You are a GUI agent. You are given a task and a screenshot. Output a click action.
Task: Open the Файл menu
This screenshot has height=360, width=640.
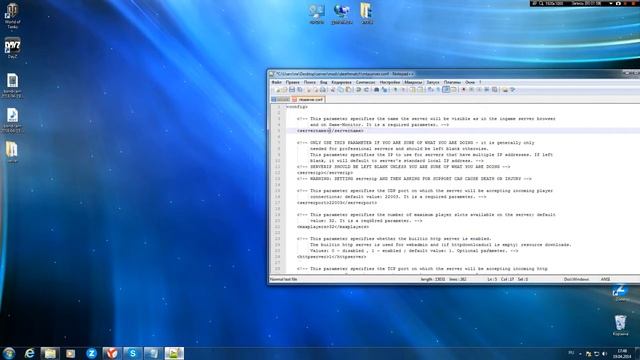click(276, 82)
